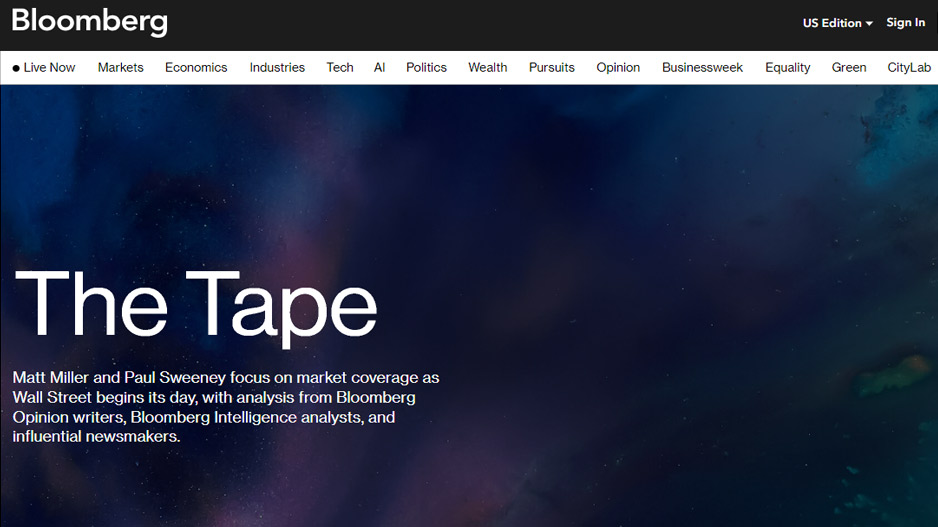Go to the Markets section

tap(120, 68)
